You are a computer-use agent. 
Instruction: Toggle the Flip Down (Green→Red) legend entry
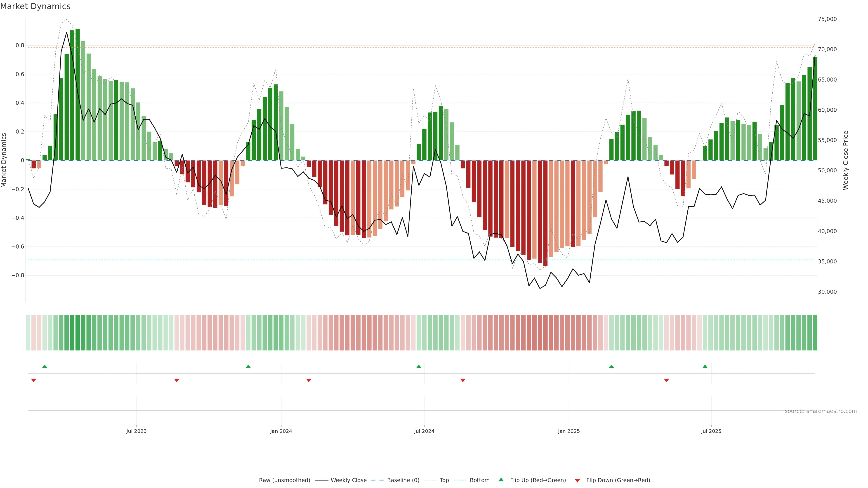coord(618,480)
